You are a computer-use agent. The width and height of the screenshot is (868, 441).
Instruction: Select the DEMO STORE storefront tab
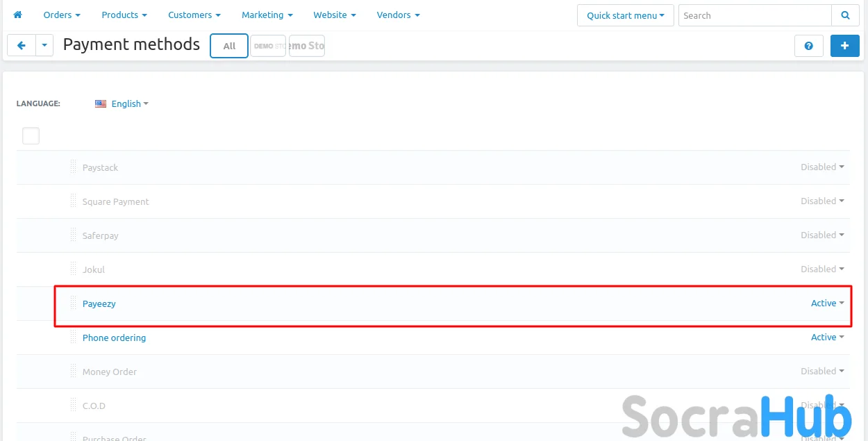tap(268, 46)
